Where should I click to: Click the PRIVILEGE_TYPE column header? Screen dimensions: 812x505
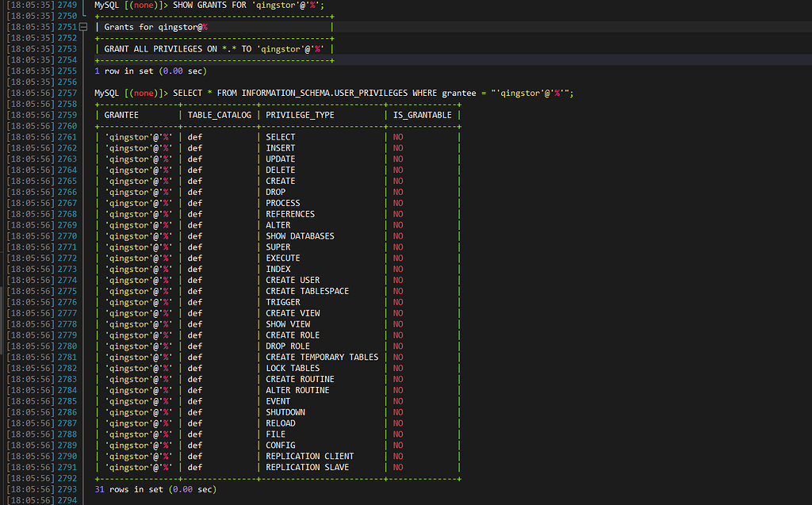pos(300,115)
